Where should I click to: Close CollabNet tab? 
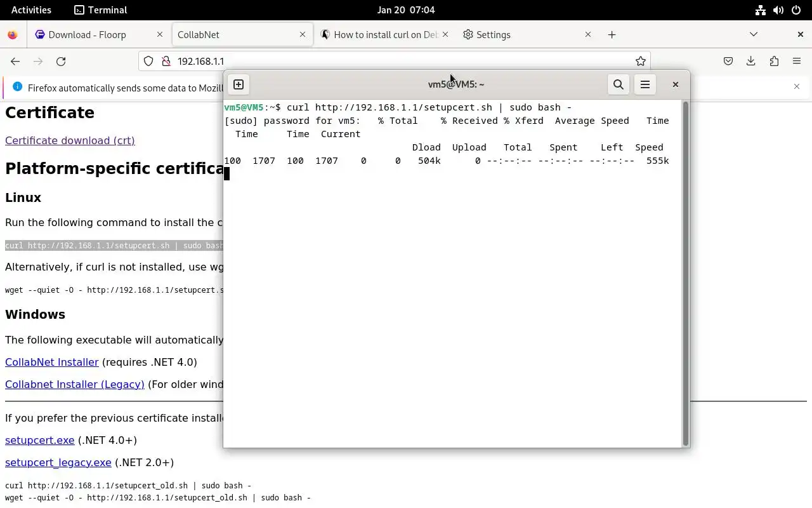click(303, 34)
